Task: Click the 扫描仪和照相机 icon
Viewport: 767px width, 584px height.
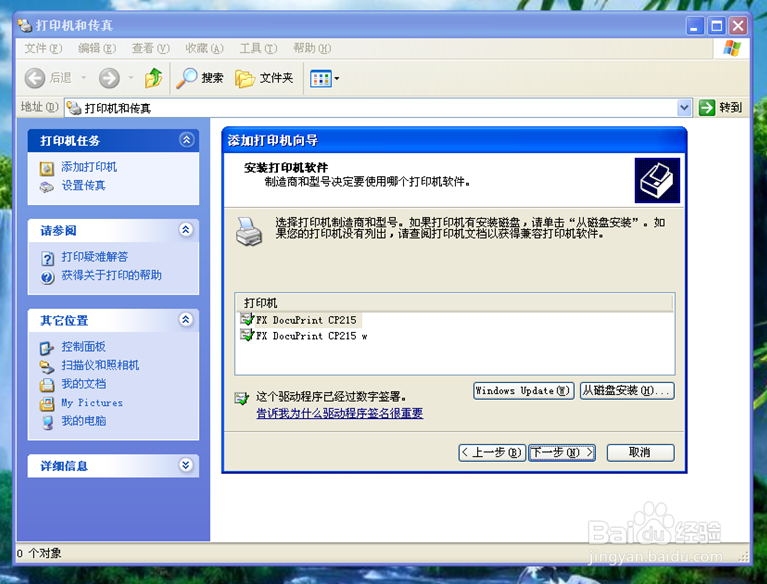Action: (46, 367)
